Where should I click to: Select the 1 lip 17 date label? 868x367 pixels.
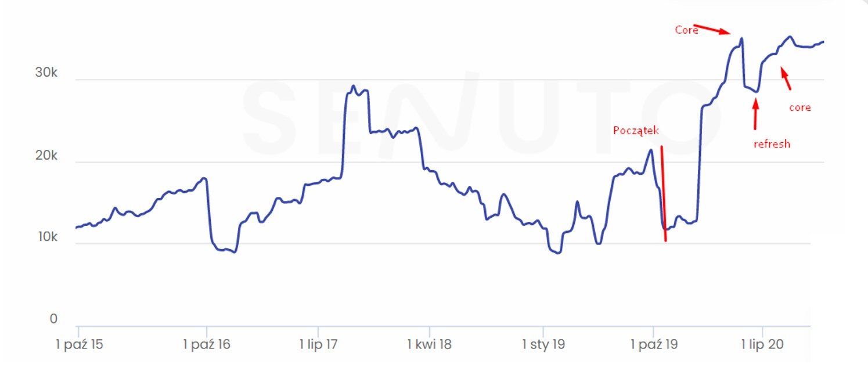319,344
